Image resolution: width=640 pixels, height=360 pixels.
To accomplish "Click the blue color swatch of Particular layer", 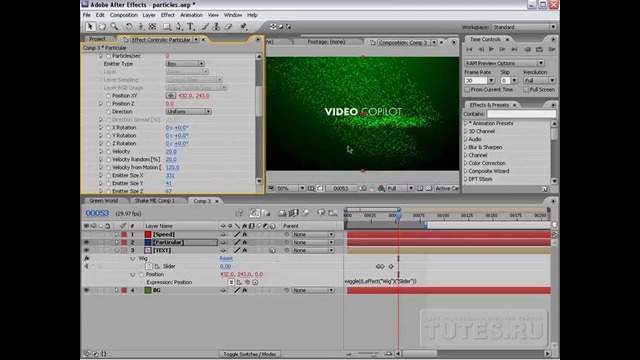I will [148, 242].
